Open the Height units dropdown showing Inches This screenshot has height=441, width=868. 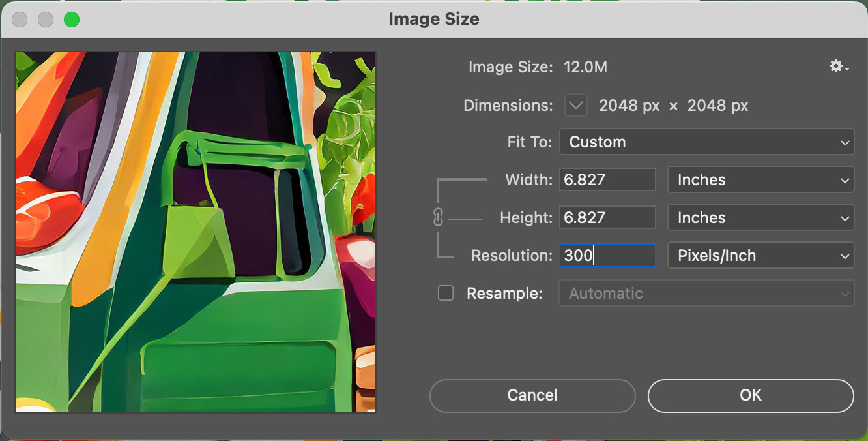pos(760,217)
